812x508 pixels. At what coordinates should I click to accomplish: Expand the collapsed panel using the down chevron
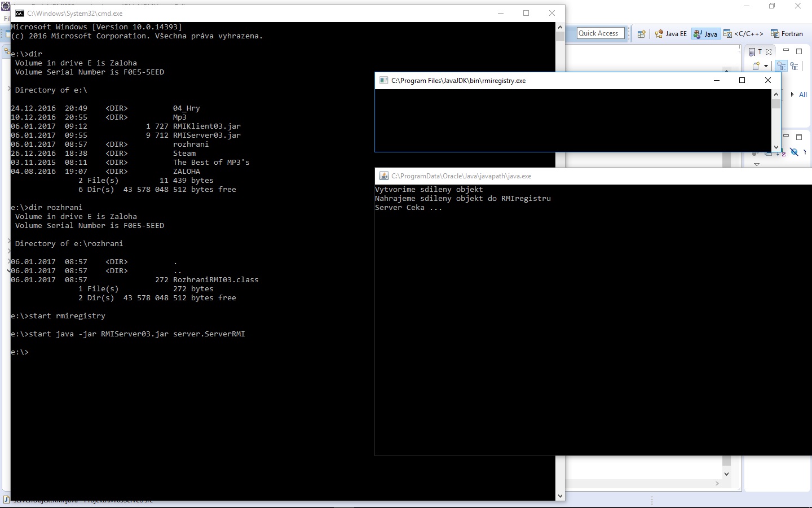point(757,164)
